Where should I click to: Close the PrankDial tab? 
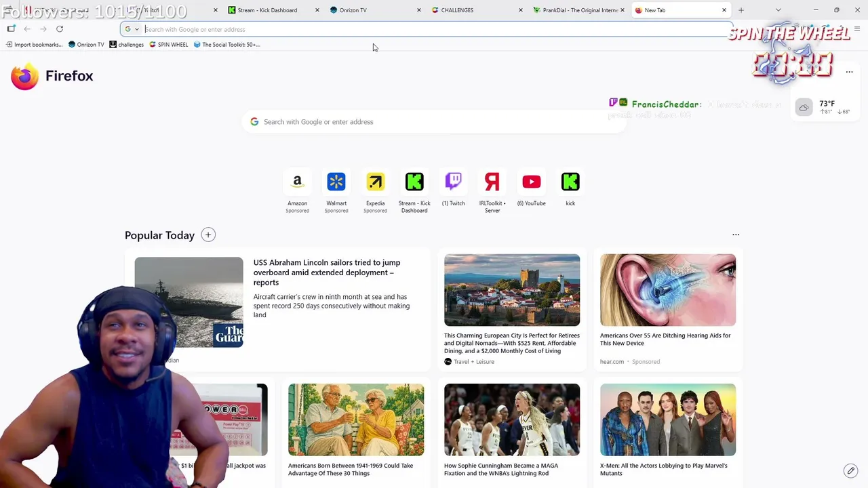[623, 10]
